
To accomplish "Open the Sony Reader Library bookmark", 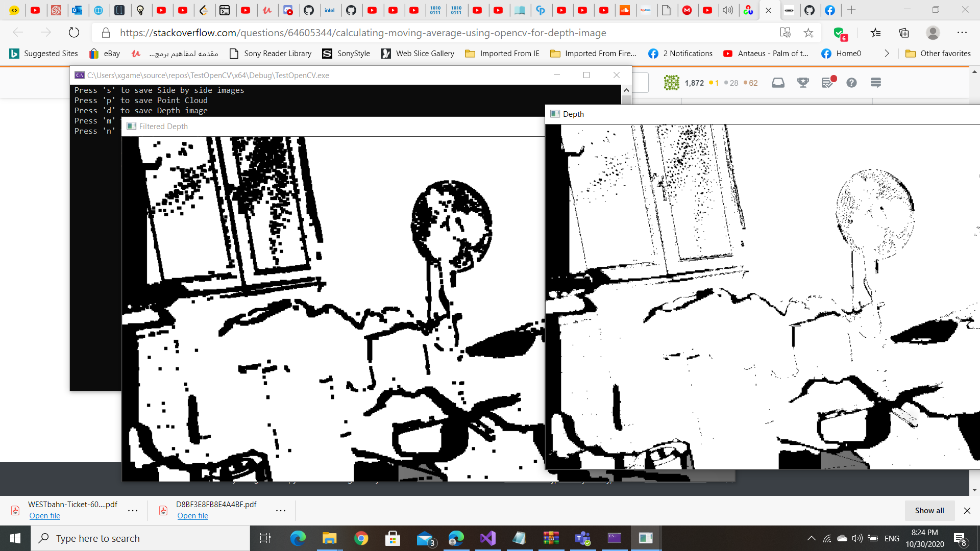I will tap(271, 54).
